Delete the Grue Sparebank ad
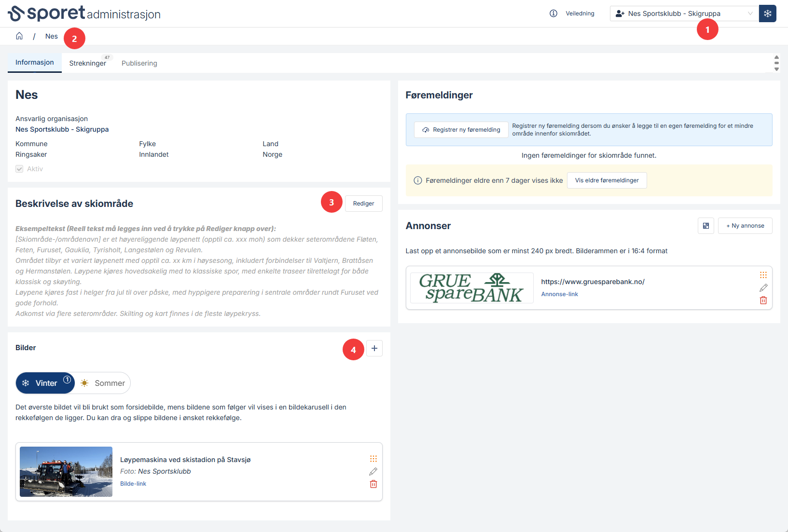This screenshot has width=788, height=532. coord(763,300)
